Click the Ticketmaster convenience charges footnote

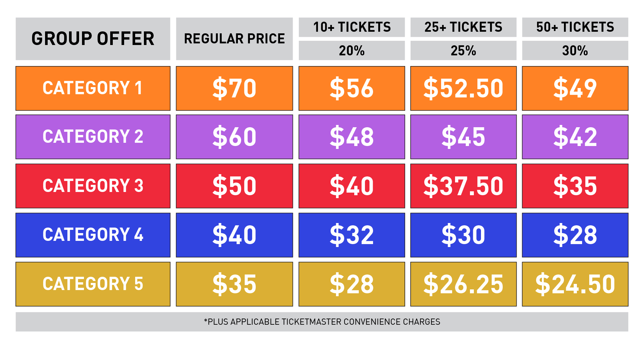click(322, 322)
